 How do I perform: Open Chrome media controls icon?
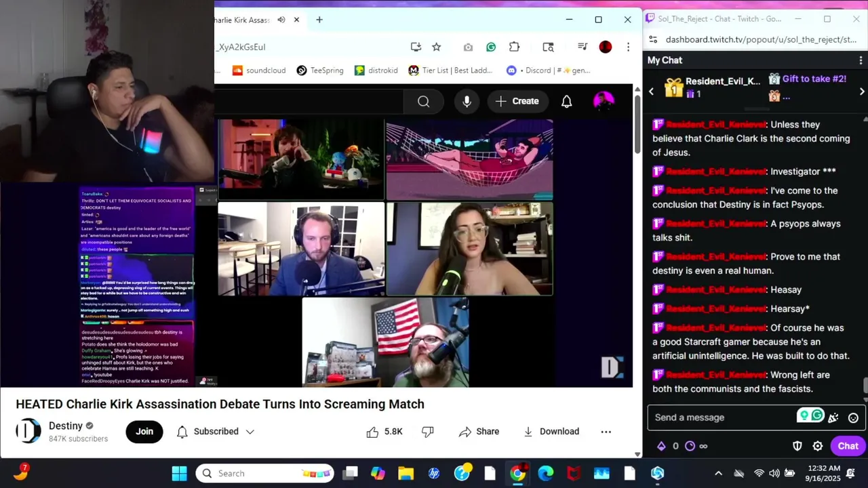583,47
